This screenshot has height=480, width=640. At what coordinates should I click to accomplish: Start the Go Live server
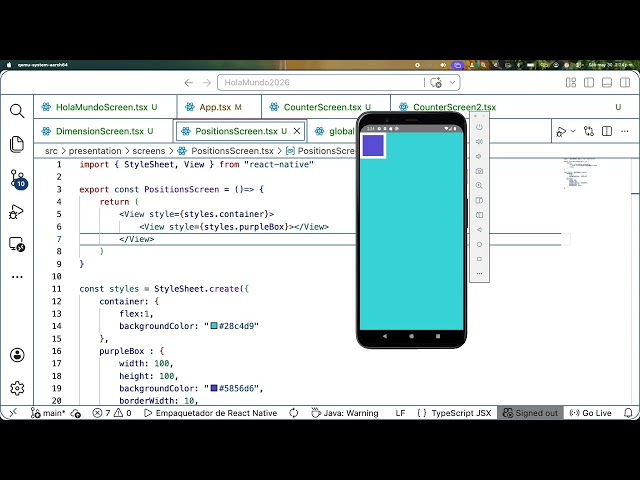point(590,413)
